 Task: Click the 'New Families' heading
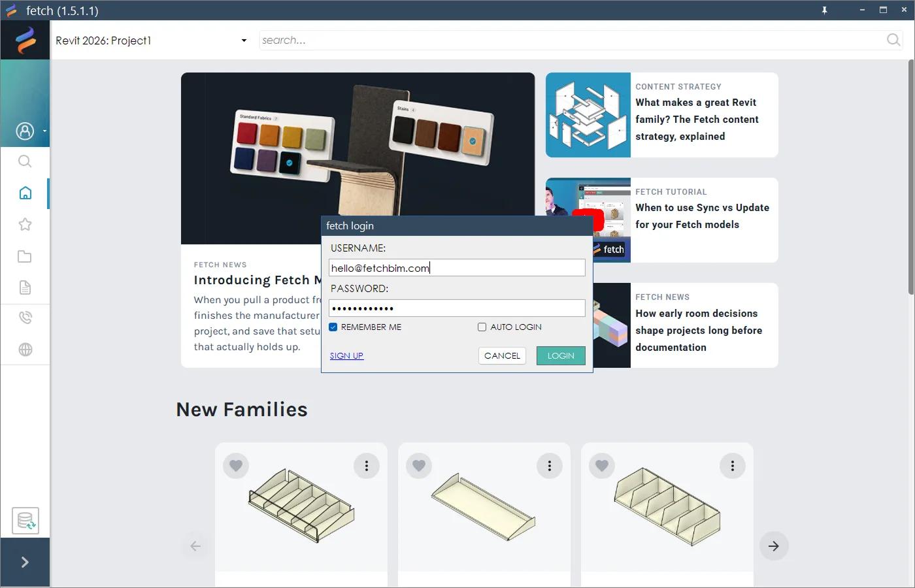coord(242,410)
